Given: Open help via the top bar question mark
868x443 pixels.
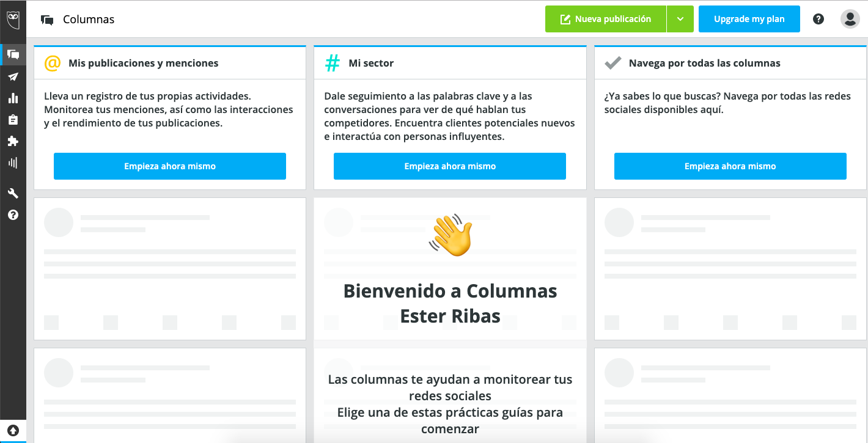Looking at the screenshot, I should (x=818, y=19).
